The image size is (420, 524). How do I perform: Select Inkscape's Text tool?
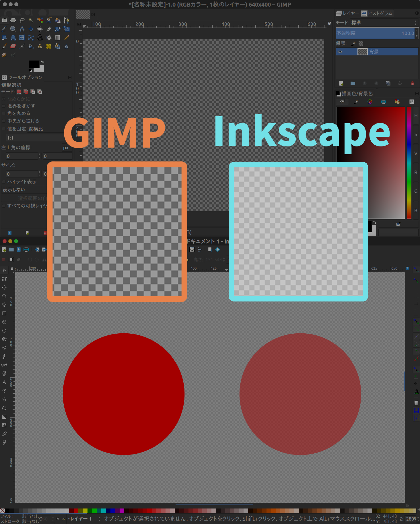click(4, 382)
